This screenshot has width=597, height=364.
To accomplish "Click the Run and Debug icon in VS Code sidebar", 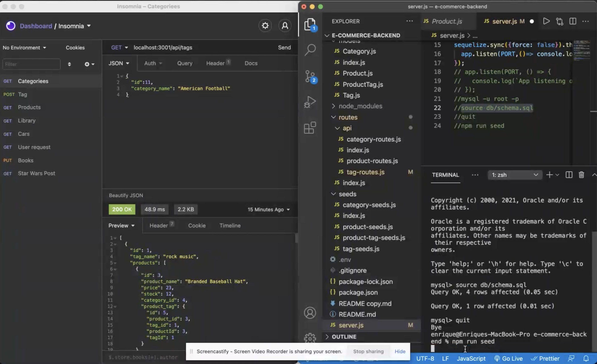I will (310, 101).
